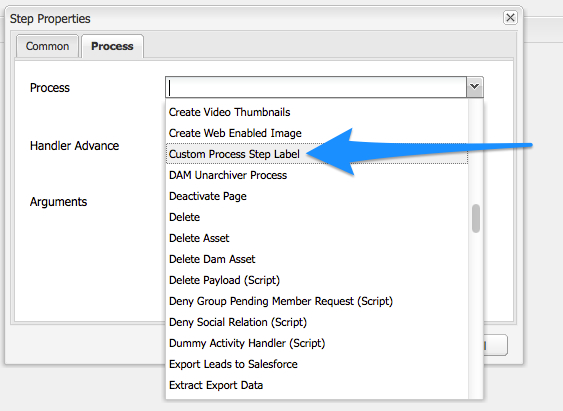The image size is (563, 411).
Task: Select the Process tab
Action: 112,46
